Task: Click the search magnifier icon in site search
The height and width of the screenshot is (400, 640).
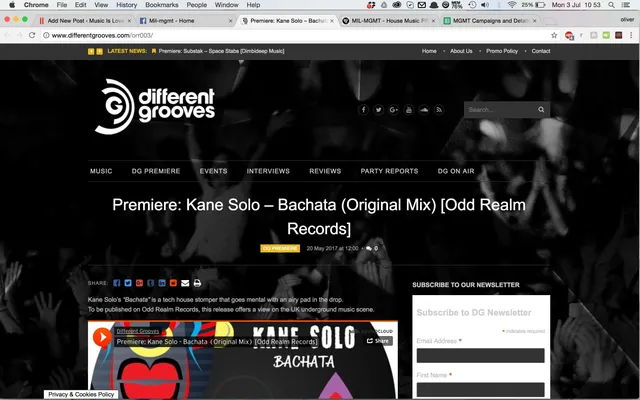Action: click(x=541, y=109)
